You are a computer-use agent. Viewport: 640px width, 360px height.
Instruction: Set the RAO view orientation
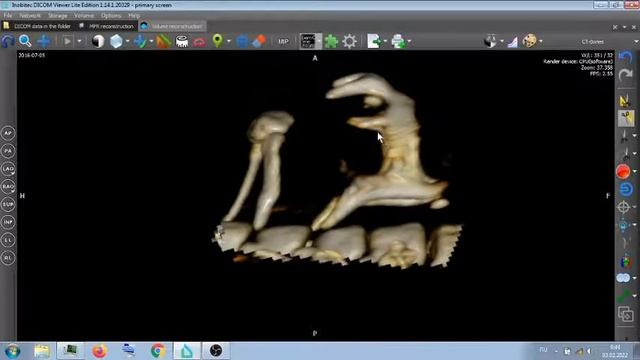click(x=8, y=187)
